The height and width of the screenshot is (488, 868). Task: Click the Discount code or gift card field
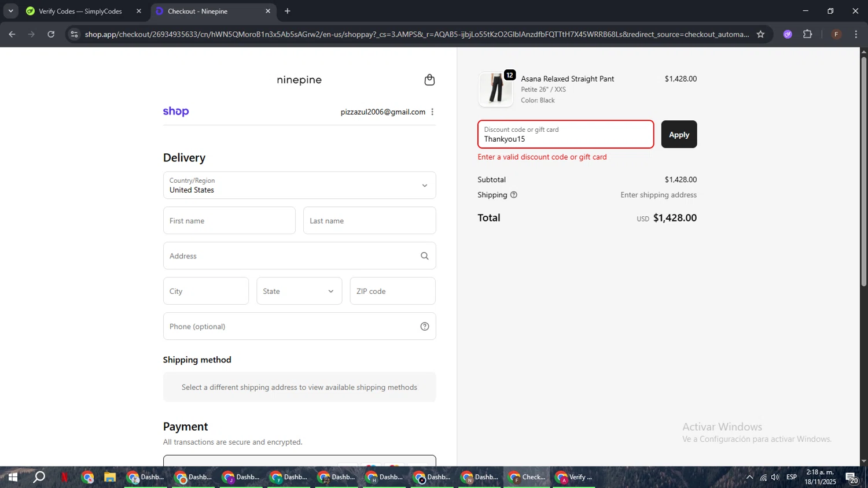pos(565,134)
